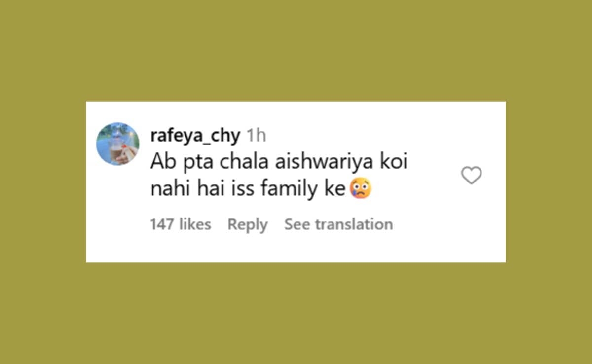View the 147 likes list
Image resolution: width=592 pixels, height=364 pixels.
tap(181, 224)
